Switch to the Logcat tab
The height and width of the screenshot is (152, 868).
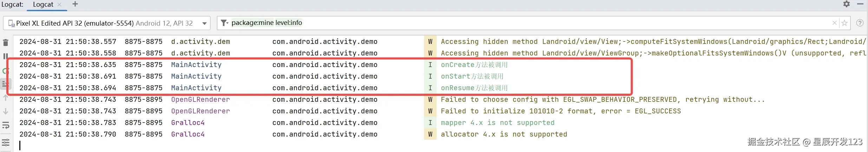click(43, 5)
